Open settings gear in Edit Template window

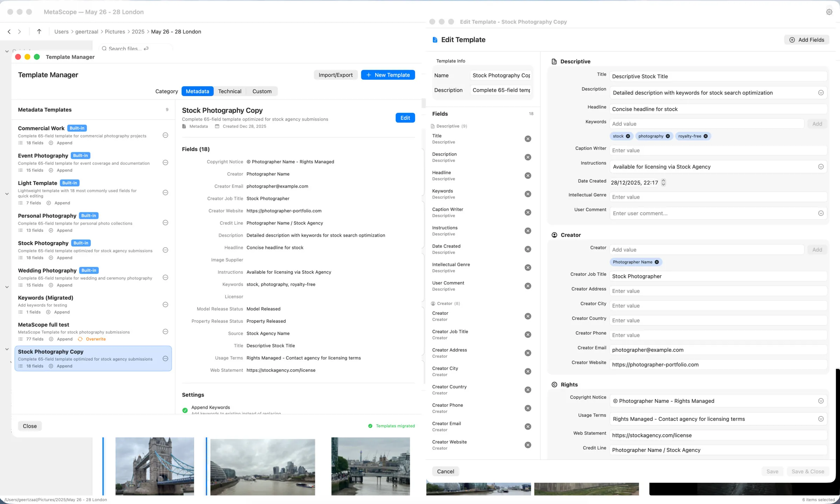(829, 12)
